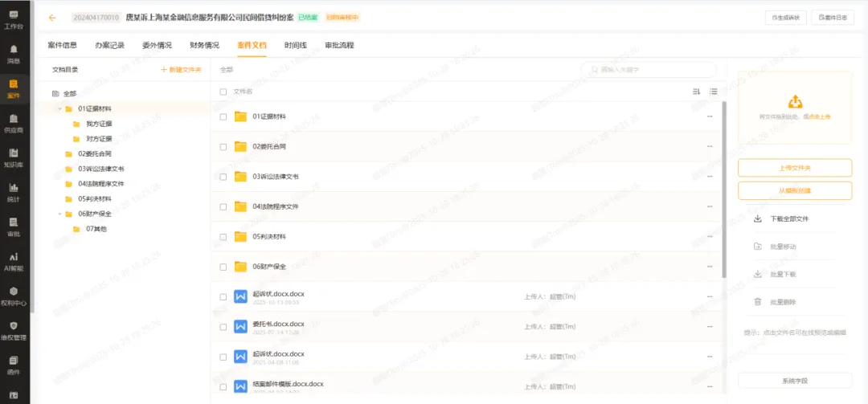Click the 系统字段 button

click(794, 381)
